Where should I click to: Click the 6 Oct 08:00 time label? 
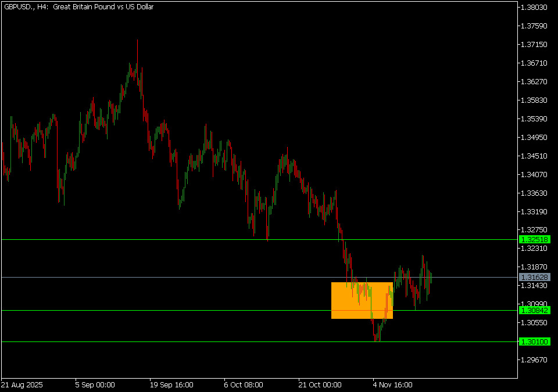click(244, 384)
